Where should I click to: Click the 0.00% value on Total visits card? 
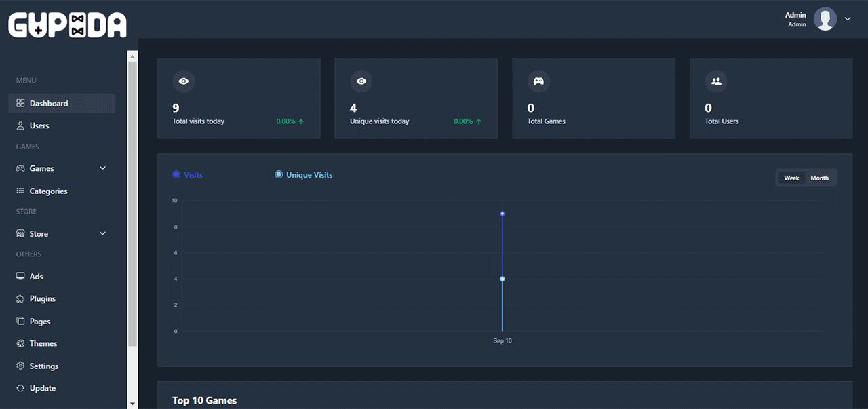pos(285,121)
